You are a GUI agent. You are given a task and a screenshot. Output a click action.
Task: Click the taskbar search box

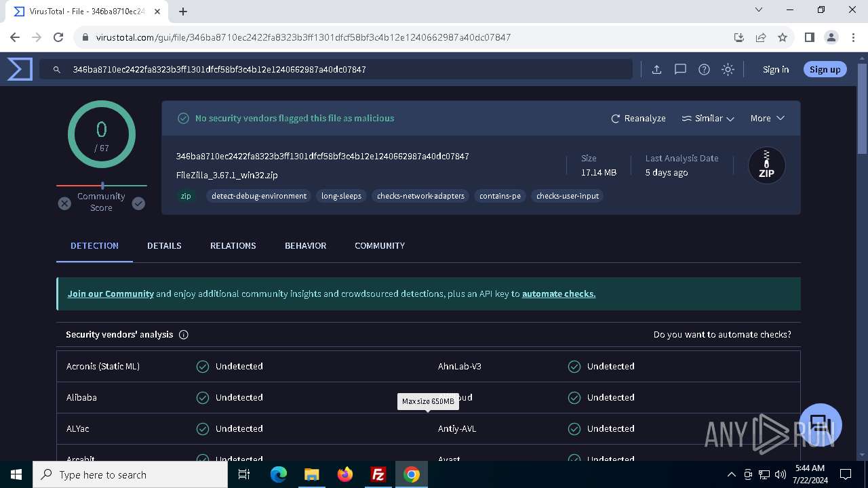click(130, 474)
